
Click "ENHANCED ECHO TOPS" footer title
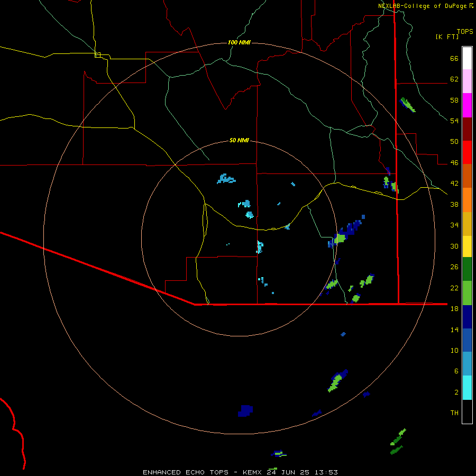tap(186, 472)
